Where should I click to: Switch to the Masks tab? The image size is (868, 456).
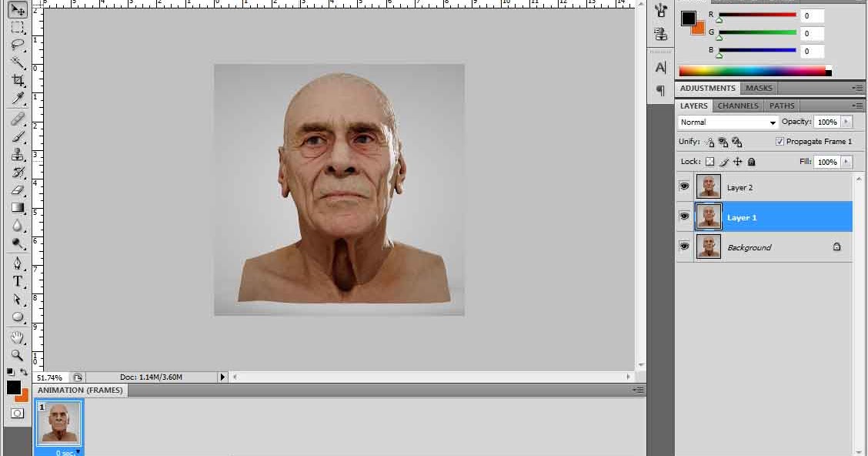tap(759, 88)
